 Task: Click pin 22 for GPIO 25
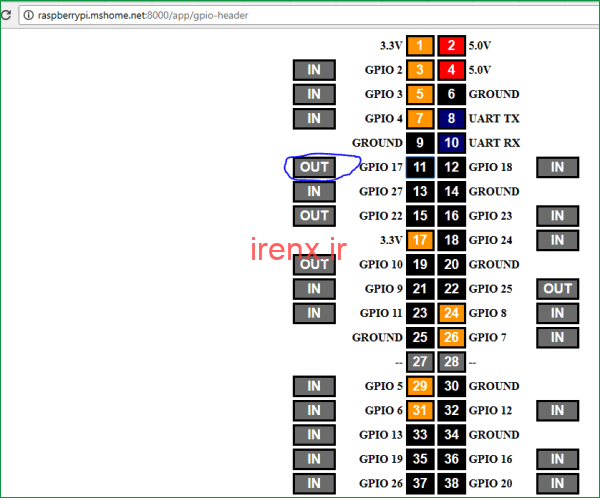click(x=452, y=289)
